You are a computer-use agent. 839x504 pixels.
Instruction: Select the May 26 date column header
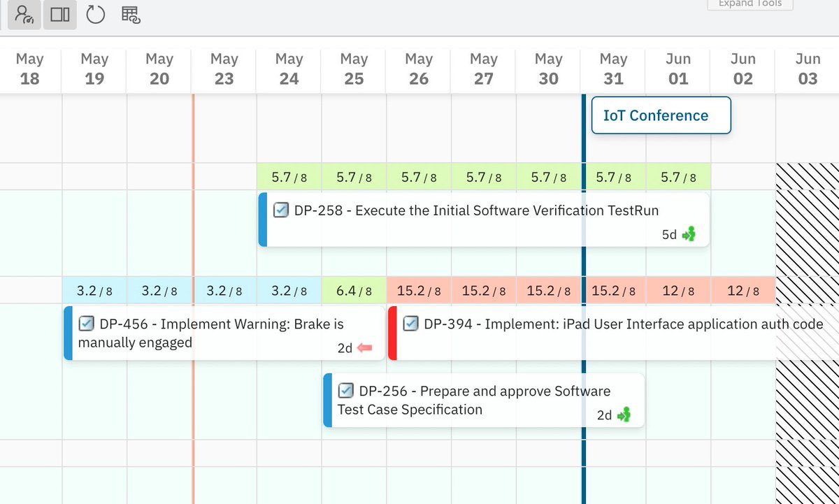419,69
